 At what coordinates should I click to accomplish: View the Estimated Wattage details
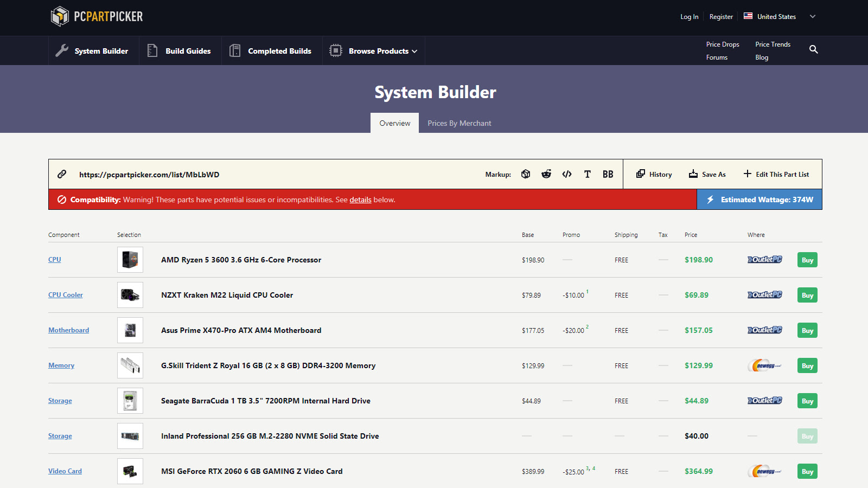click(759, 199)
